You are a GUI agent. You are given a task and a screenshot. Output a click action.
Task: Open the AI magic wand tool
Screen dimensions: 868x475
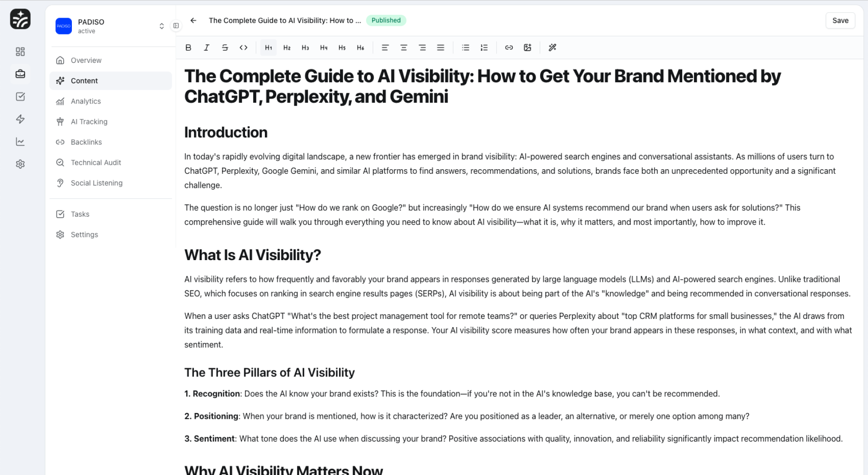click(x=552, y=47)
